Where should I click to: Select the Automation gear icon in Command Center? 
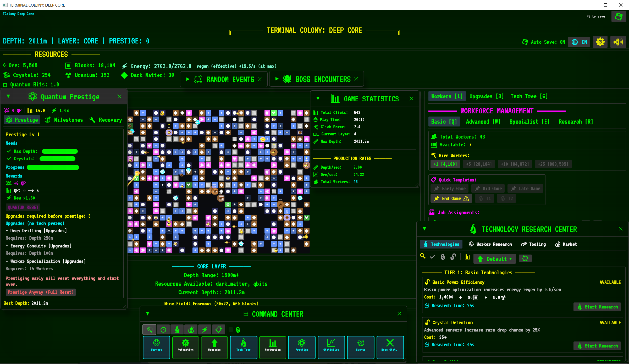pyautogui.click(x=185, y=347)
